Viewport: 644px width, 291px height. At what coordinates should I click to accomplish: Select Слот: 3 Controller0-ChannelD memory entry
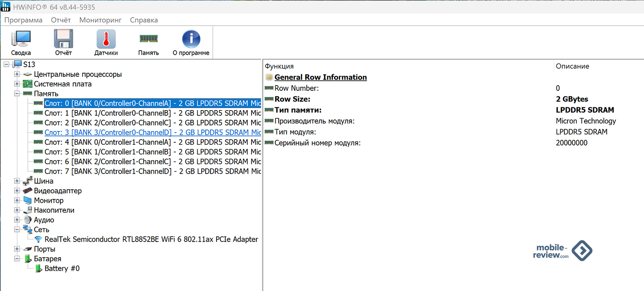[x=152, y=133]
